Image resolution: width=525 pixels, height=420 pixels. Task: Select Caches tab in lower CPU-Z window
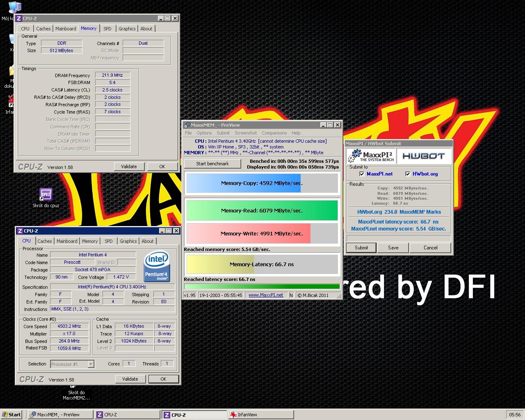[45, 241]
